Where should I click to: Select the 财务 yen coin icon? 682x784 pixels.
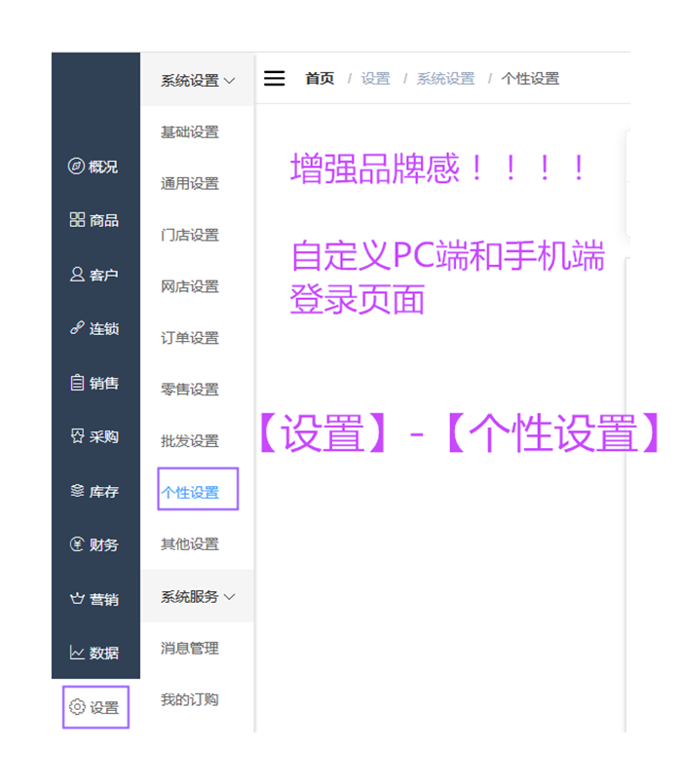[x=77, y=544]
